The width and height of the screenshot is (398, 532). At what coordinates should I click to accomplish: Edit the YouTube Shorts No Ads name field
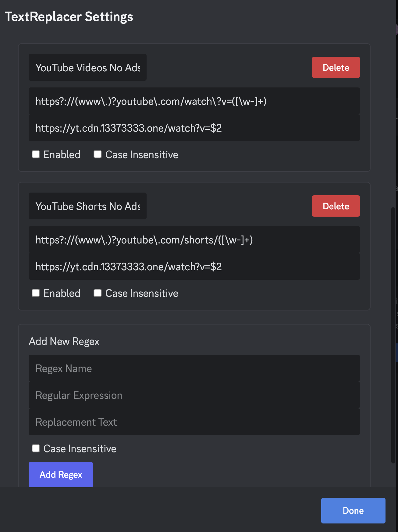coord(87,206)
